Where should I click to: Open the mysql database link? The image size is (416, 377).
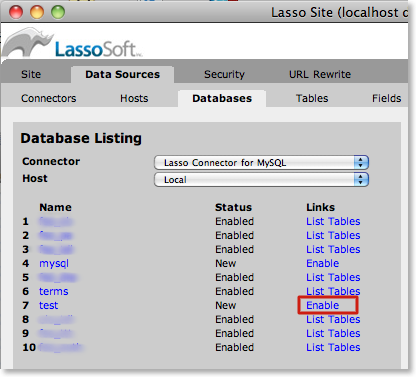54,264
